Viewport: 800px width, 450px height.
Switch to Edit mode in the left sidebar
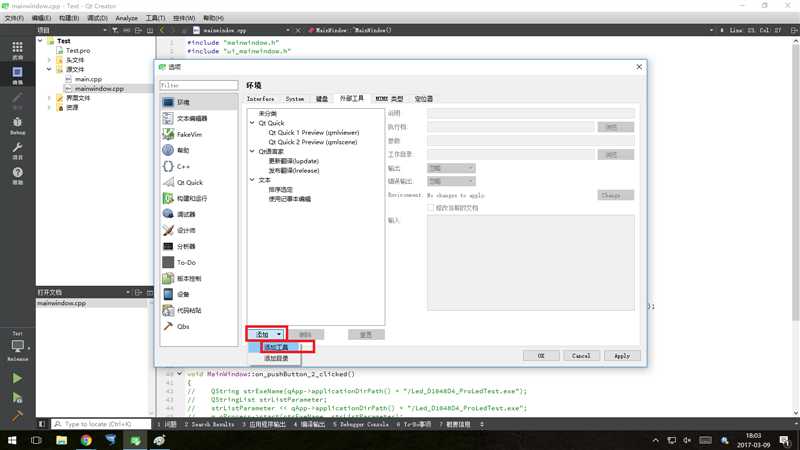click(x=17, y=75)
